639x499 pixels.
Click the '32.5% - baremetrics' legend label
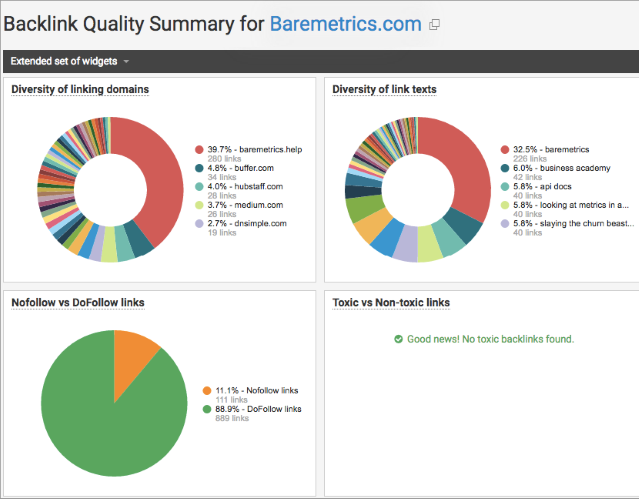tap(551, 149)
